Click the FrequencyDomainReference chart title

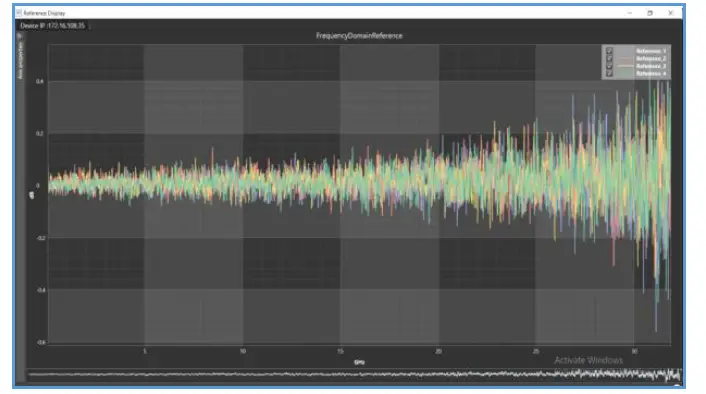click(x=359, y=36)
